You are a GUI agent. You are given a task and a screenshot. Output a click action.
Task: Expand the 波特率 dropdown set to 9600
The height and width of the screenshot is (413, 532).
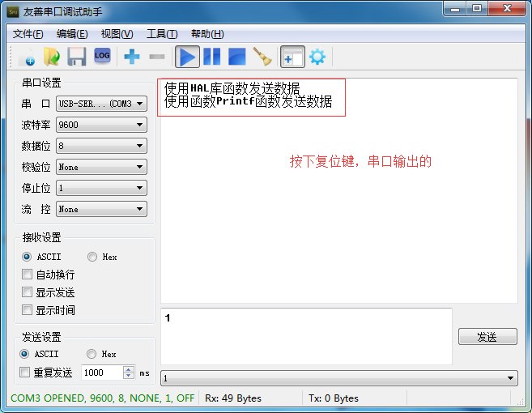101,125
